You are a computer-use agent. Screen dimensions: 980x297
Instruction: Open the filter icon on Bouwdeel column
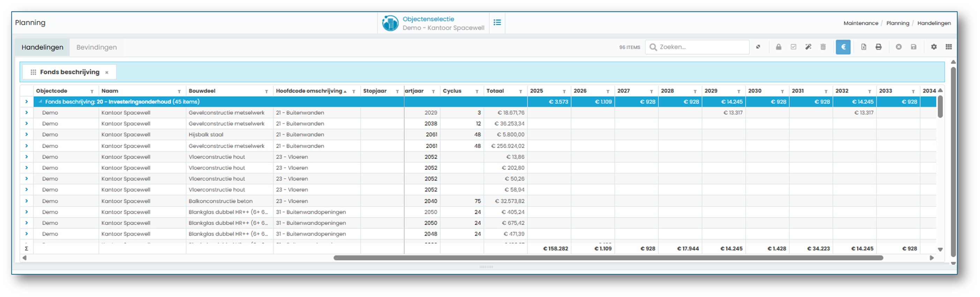pos(266,92)
